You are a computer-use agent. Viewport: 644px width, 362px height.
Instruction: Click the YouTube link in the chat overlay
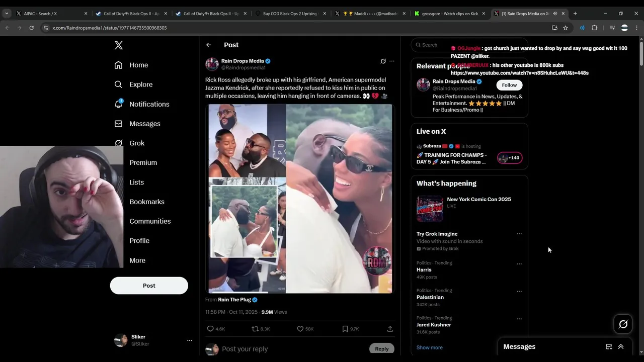pyautogui.click(x=520, y=73)
